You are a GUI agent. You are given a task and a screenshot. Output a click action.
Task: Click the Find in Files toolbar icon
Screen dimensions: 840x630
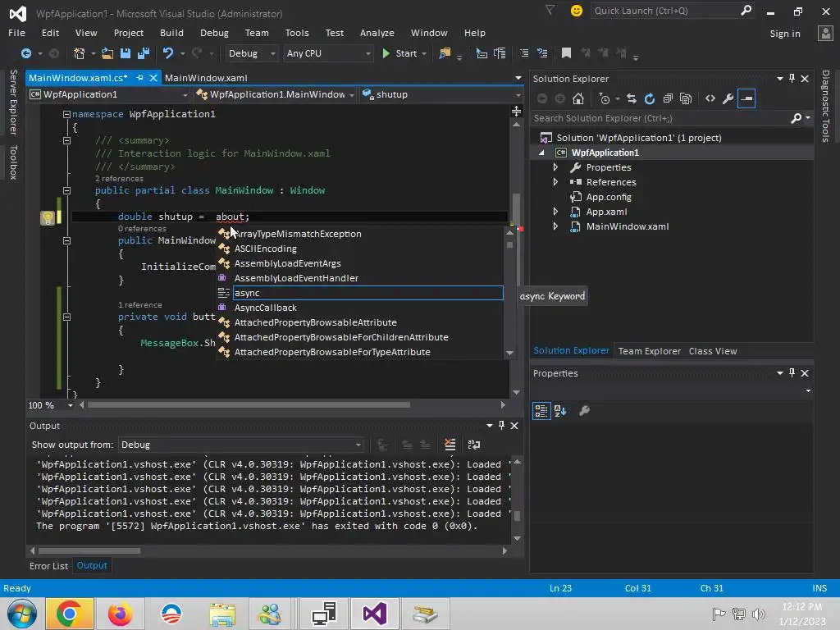[x=445, y=53]
